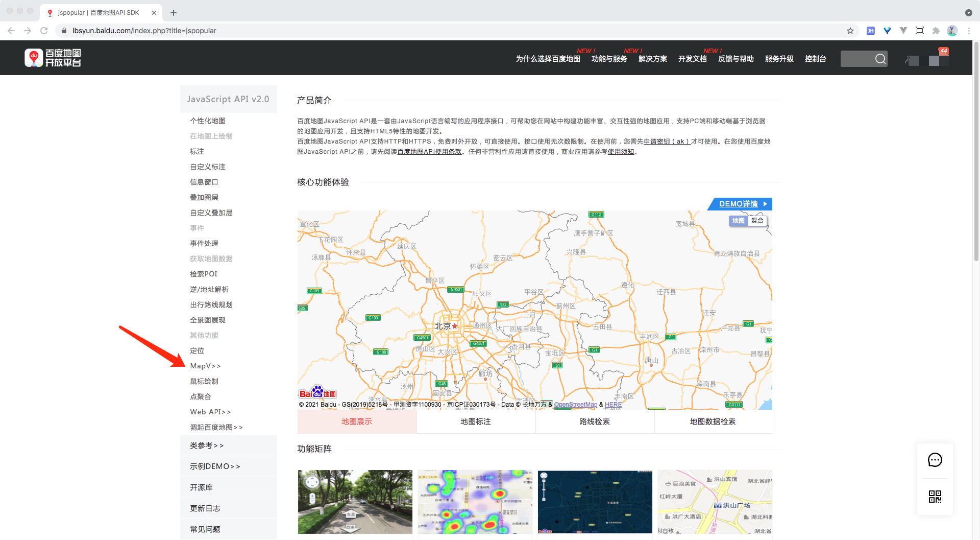The height and width of the screenshot is (540, 980).
Task: Open 个性化地图 in the sidebar
Action: tap(208, 121)
